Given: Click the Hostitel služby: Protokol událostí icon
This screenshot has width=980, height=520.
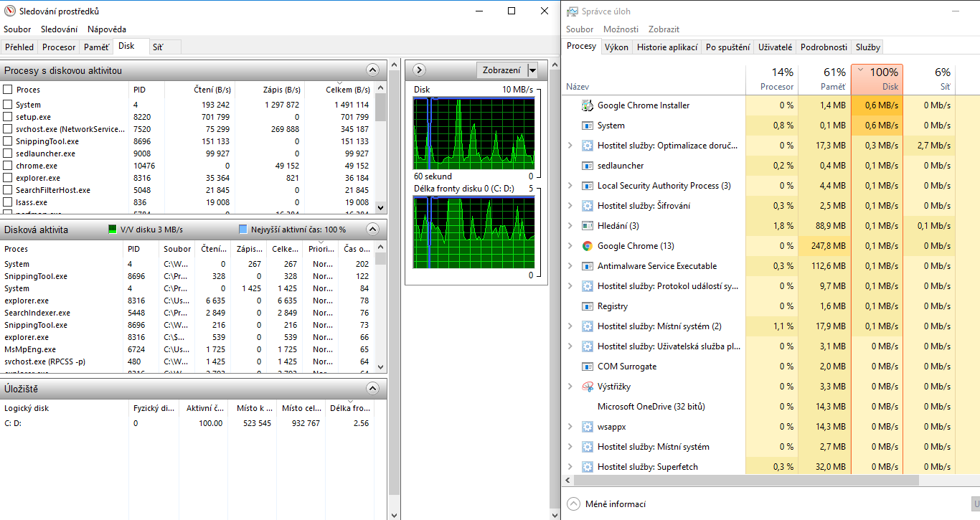Looking at the screenshot, I should (x=587, y=286).
